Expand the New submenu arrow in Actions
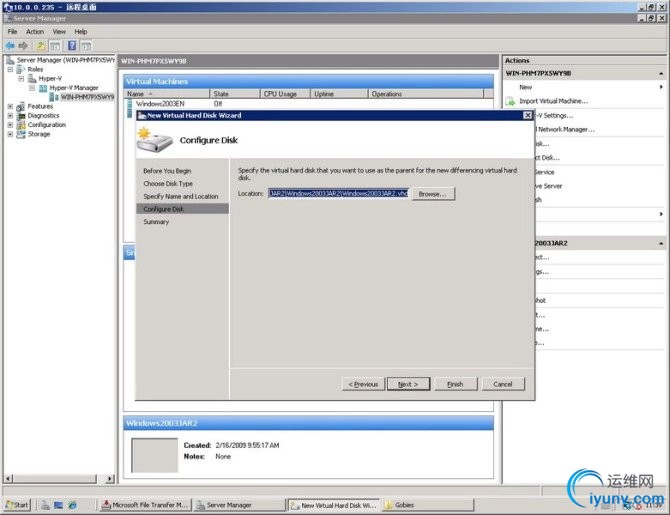This screenshot has width=670, height=515. tap(661, 87)
